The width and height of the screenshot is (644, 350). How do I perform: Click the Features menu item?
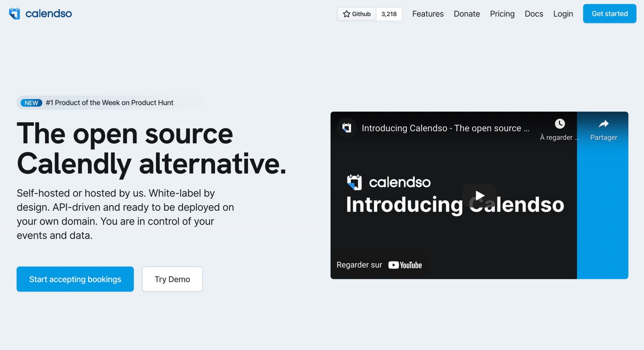pos(427,14)
